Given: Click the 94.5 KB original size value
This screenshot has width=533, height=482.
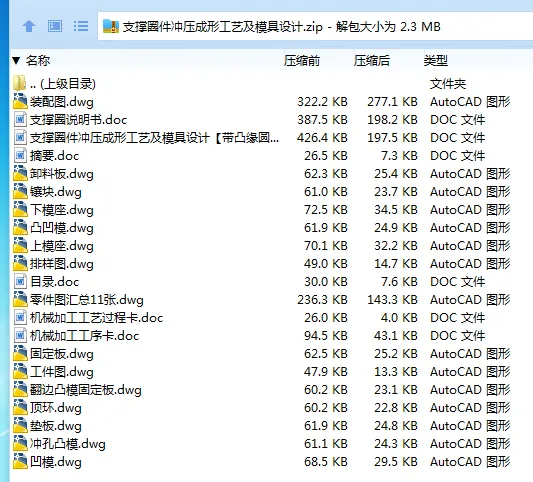Looking at the screenshot, I should point(326,336).
